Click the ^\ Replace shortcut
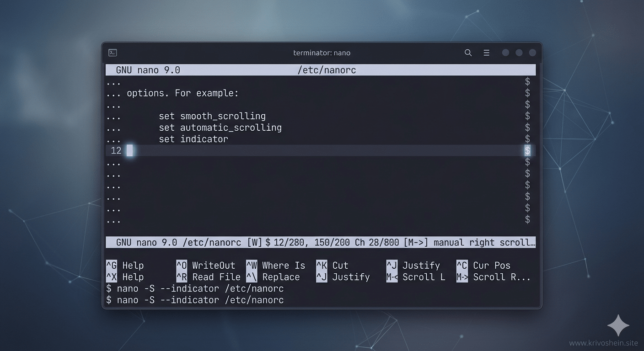 tap(273, 277)
